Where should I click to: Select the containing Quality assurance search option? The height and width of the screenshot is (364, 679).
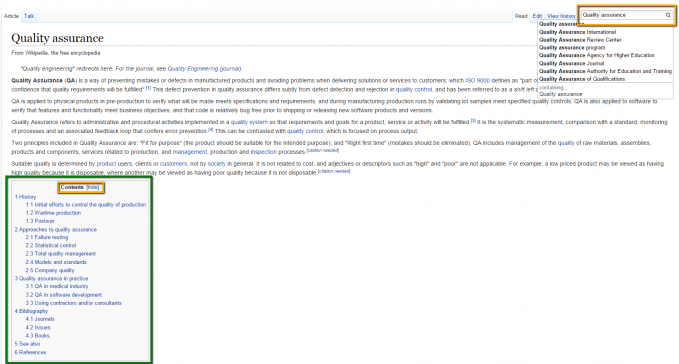click(x=561, y=94)
